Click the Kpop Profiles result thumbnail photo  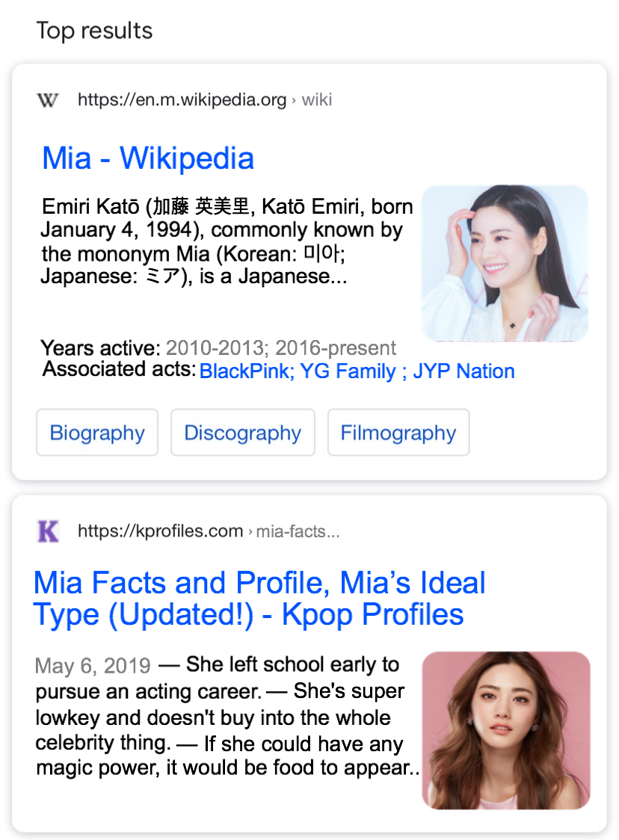click(x=506, y=730)
